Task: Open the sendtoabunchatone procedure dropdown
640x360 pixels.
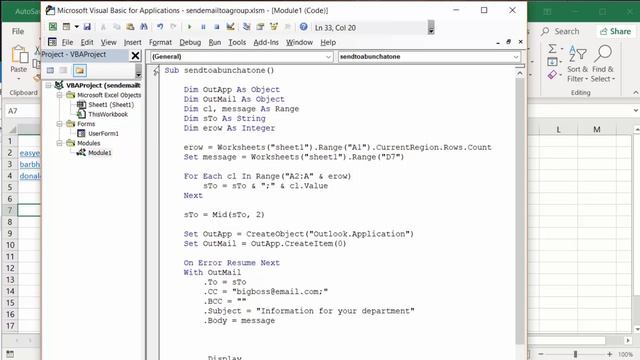Action: [429, 57]
